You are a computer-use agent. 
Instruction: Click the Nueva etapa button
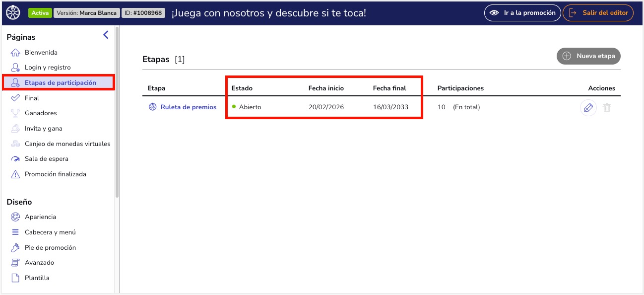[588, 56]
